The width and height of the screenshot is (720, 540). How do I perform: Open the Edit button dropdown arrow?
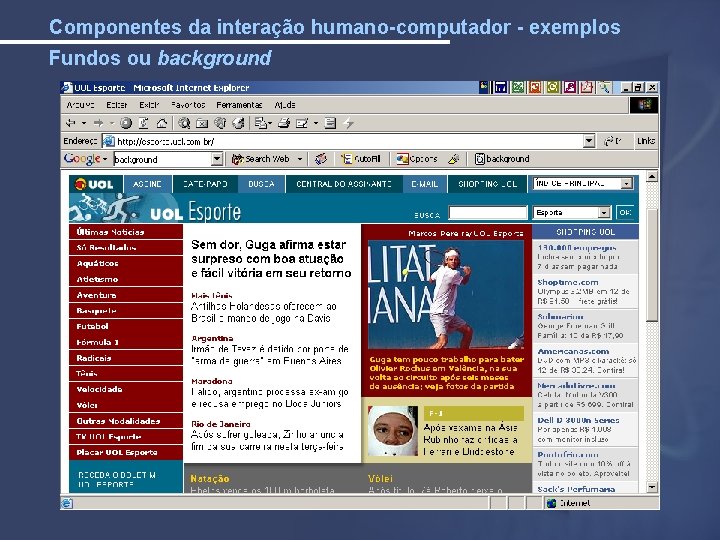click(x=316, y=123)
